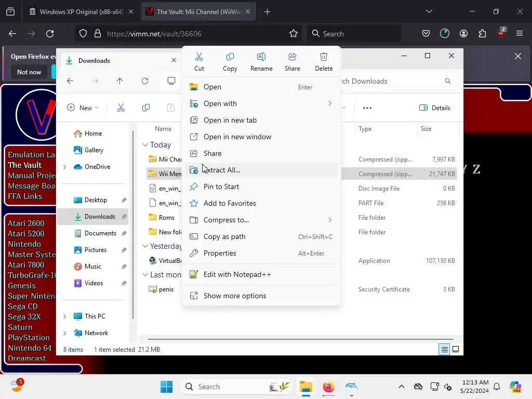Toggle the Details pane button
Screen dimensions: 532x399
[435, 108]
